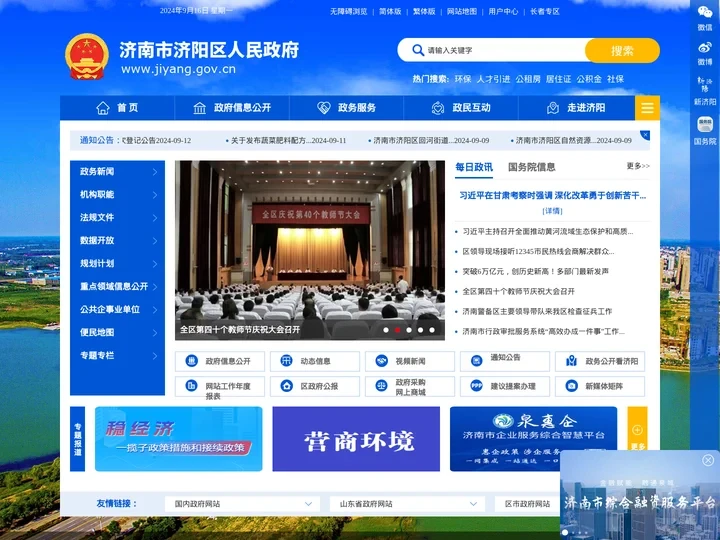This screenshot has height=540, width=720.
Task: Open the 新济阳 app icon
Action: pos(704,85)
